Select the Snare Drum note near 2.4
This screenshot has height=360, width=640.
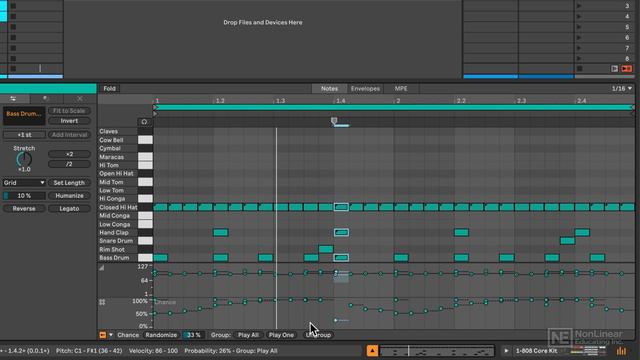point(567,241)
